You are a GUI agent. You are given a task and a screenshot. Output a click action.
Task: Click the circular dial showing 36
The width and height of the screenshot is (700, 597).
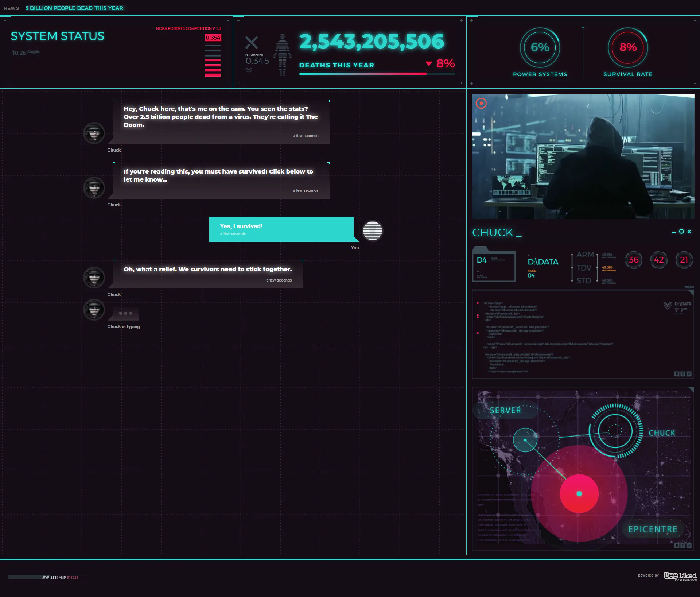[634, 260]
